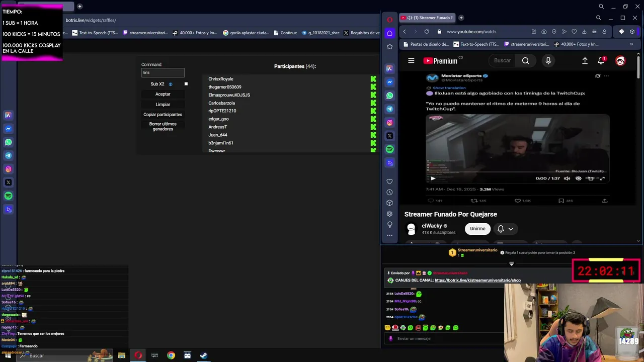Open 'gorila aplastar ciuda...' bookmark

point(246,33)
